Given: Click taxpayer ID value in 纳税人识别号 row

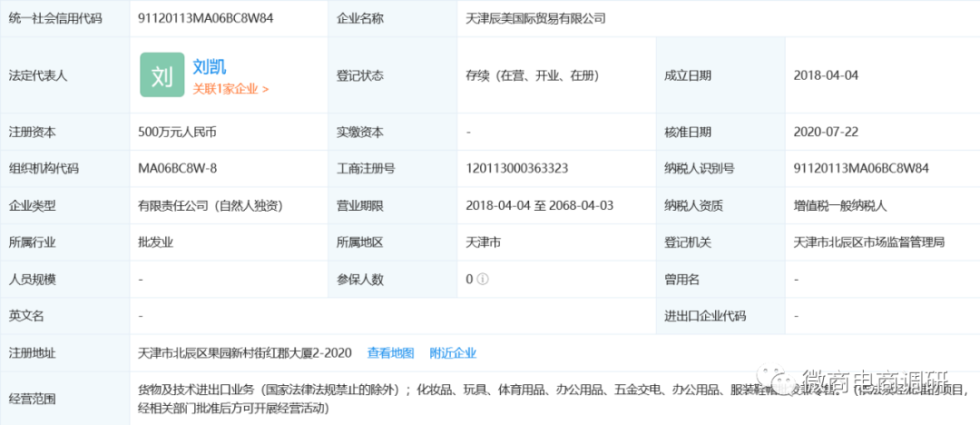Looking at the screenshot, I should pos(861,168).
